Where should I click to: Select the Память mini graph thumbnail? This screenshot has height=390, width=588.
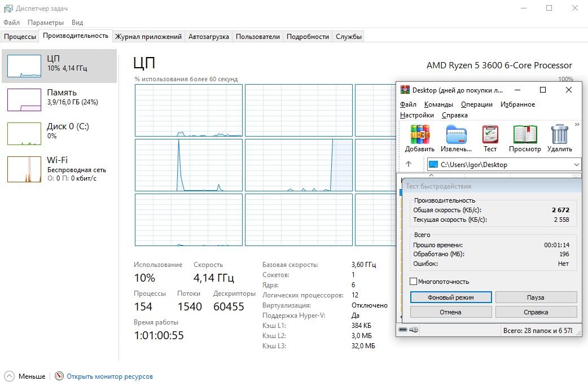pos(24,100)
